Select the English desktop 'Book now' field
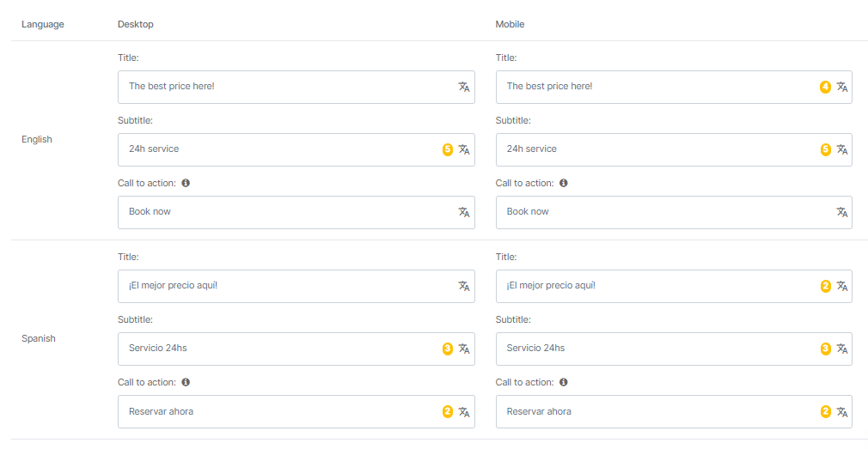 (284, 212)
